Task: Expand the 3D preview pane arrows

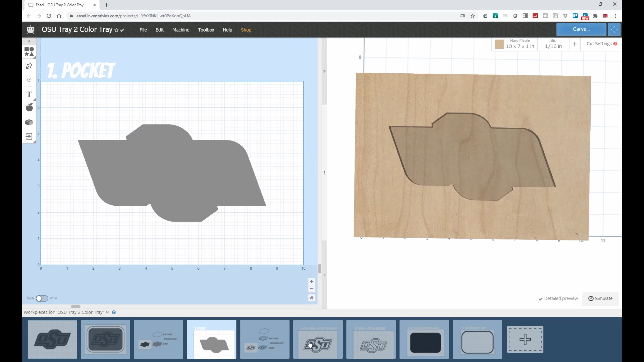Action: (324, 275)
